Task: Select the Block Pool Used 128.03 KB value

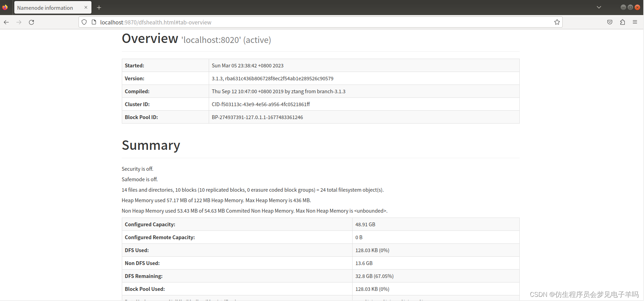Action: [x=372, y=289]
